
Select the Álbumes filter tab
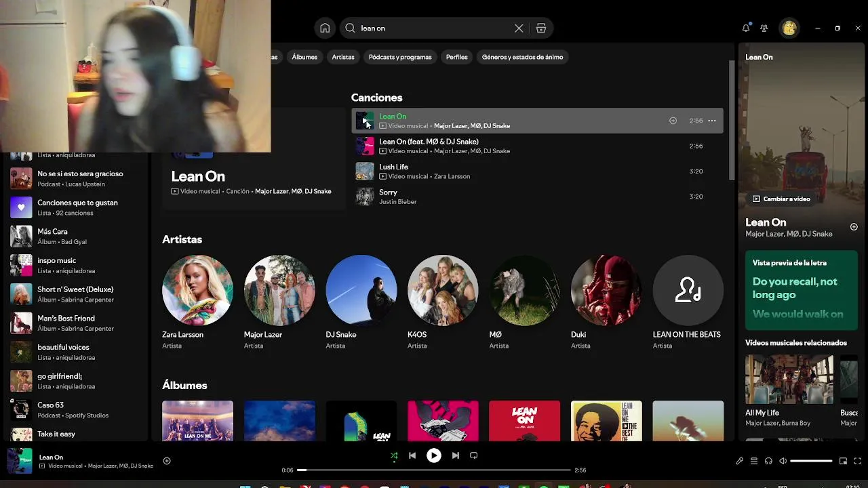point(304,57)
